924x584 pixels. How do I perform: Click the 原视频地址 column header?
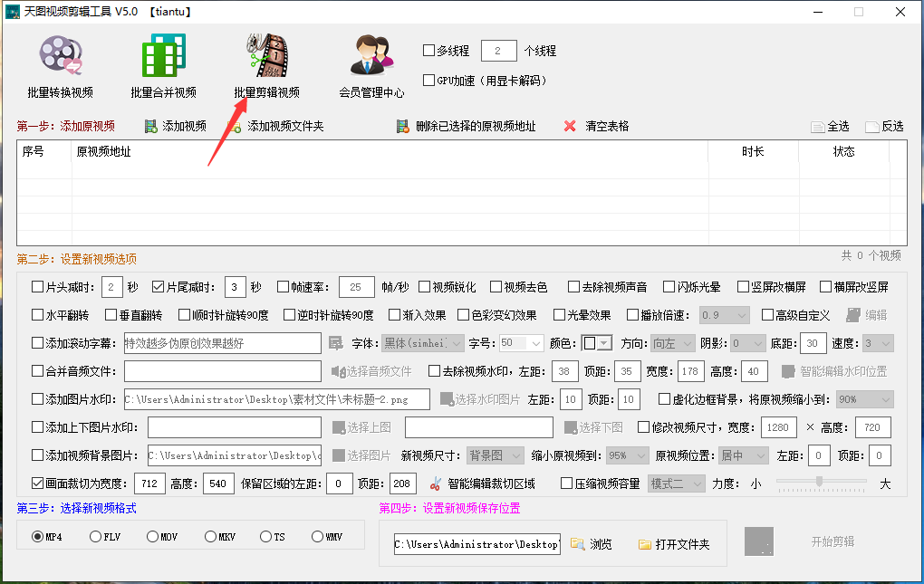pyautogui.click(x=103, y=151)
